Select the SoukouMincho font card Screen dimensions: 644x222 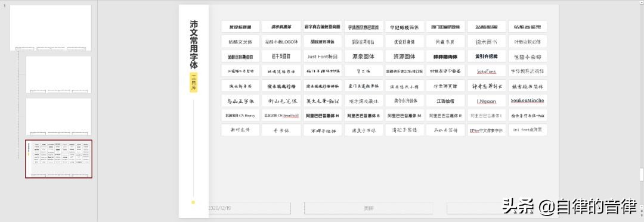528,101
